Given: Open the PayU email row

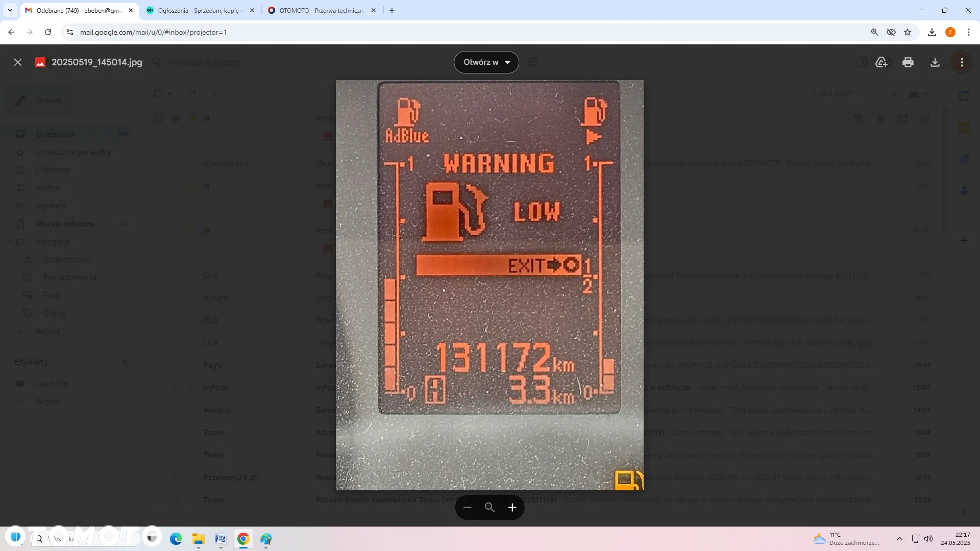Looking at the screenshot, I should click(x=545, y=365).
